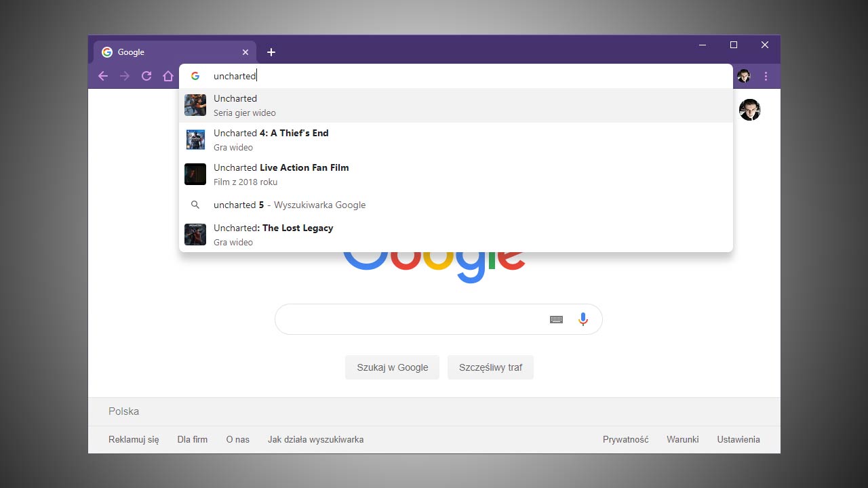Open the Google account avatar on the page
This screenshot has height=488, width=868.
coord(749,110)
